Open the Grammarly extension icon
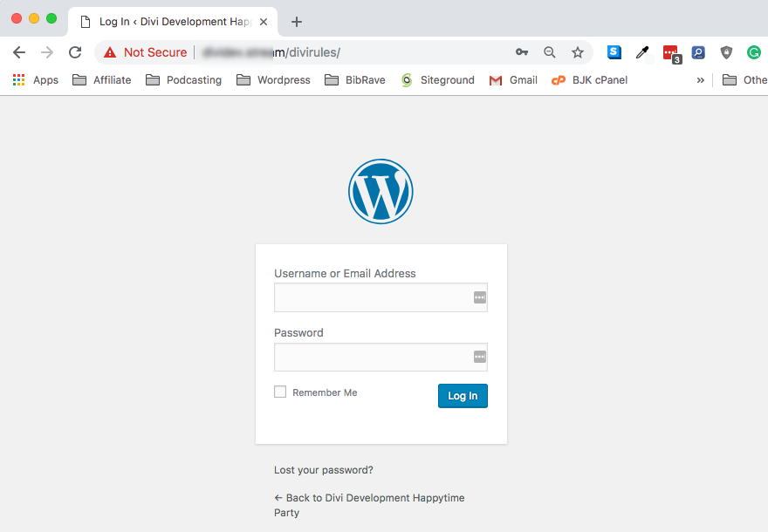The width and height of the screenshot is (768, 532). pyautogui.click(x=753, y=52)
